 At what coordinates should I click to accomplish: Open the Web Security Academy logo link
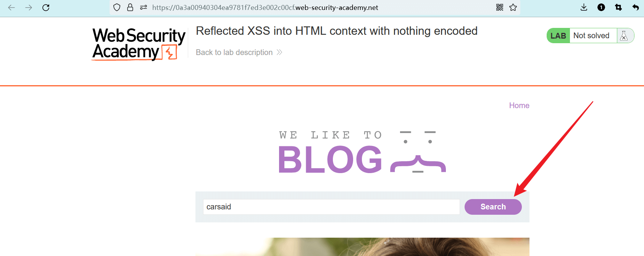coord(139,44)
